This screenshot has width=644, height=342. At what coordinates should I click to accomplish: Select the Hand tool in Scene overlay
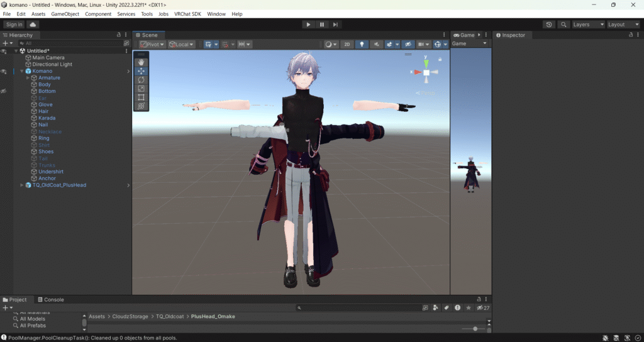click(x=142, y=62)
